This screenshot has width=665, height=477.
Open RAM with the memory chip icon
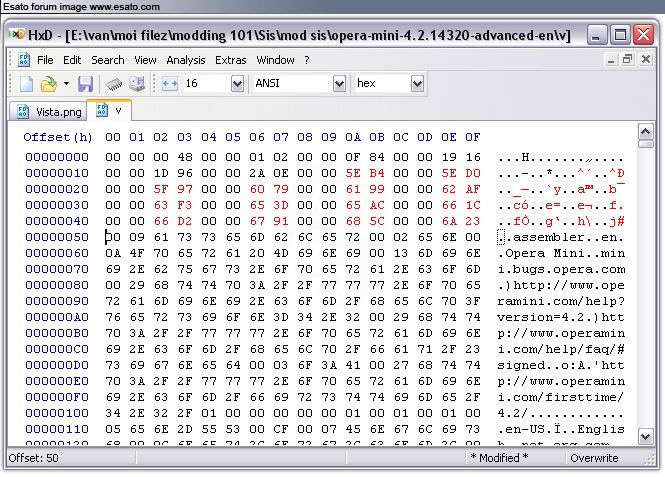[x=114, y=84]
